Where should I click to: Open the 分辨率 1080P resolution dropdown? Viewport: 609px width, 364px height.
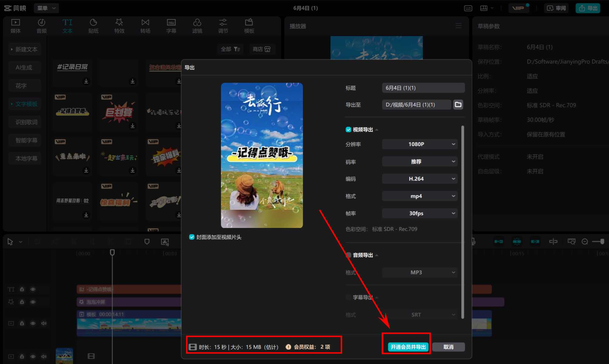tap(420, 144)
